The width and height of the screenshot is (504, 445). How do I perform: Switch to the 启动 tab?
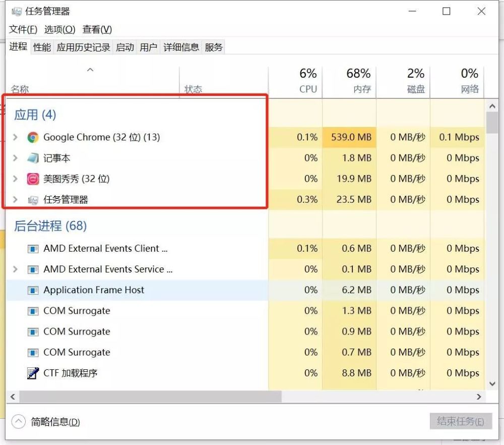124,47
